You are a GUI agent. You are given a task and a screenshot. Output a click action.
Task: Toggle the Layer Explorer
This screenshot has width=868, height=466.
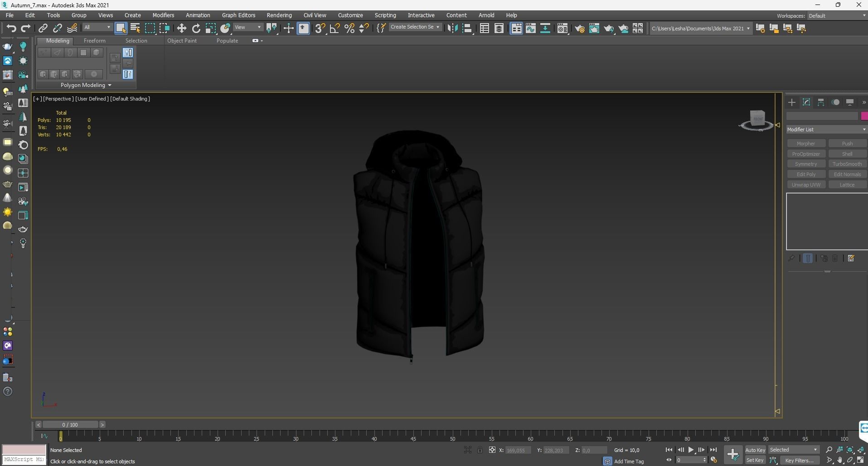[499, 28]
